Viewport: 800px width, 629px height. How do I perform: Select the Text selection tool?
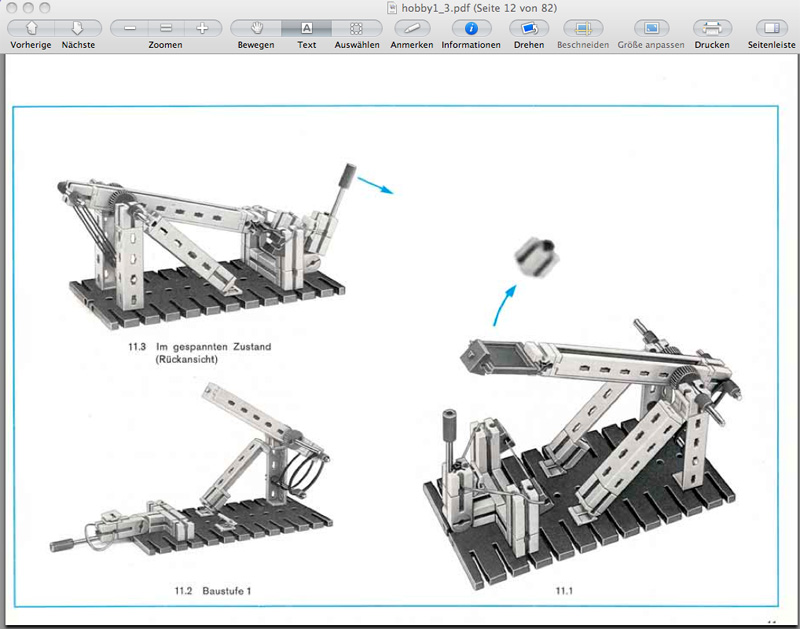pyautogui.click(x=306, y=28)
